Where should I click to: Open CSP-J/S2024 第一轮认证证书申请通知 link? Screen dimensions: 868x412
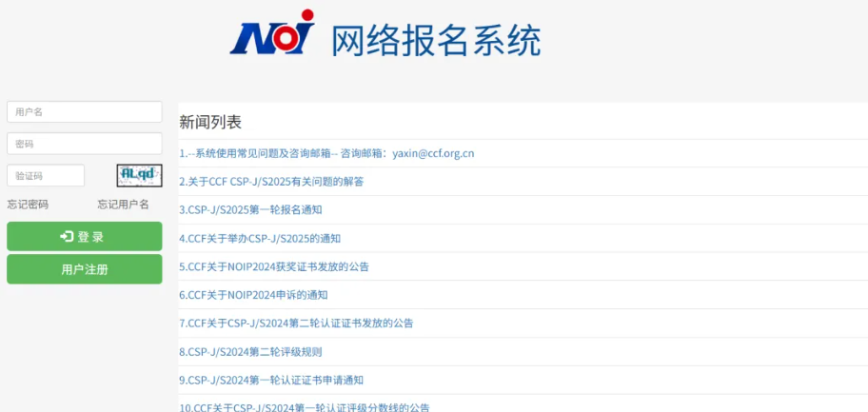(x=271, y=381)
